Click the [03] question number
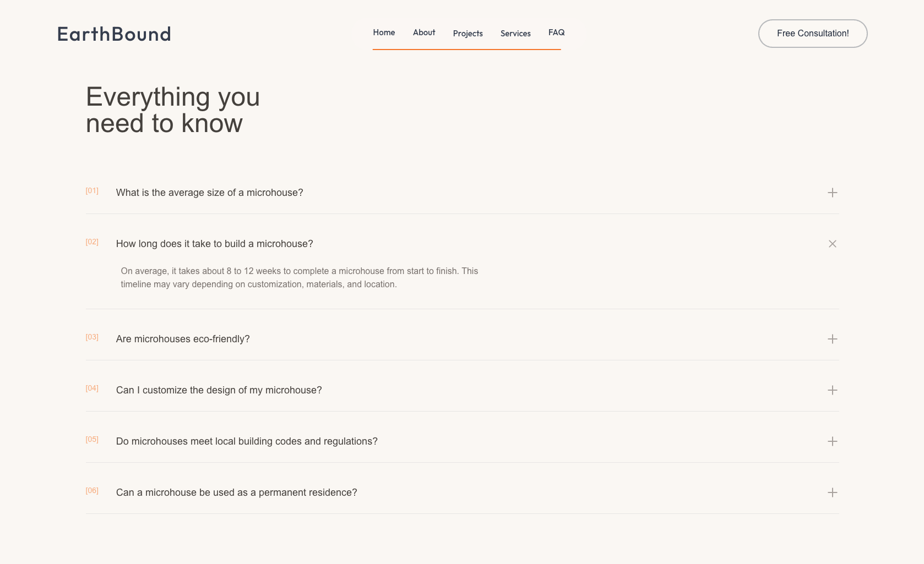The width and height of the screenshot is (924, 564). 92,337
